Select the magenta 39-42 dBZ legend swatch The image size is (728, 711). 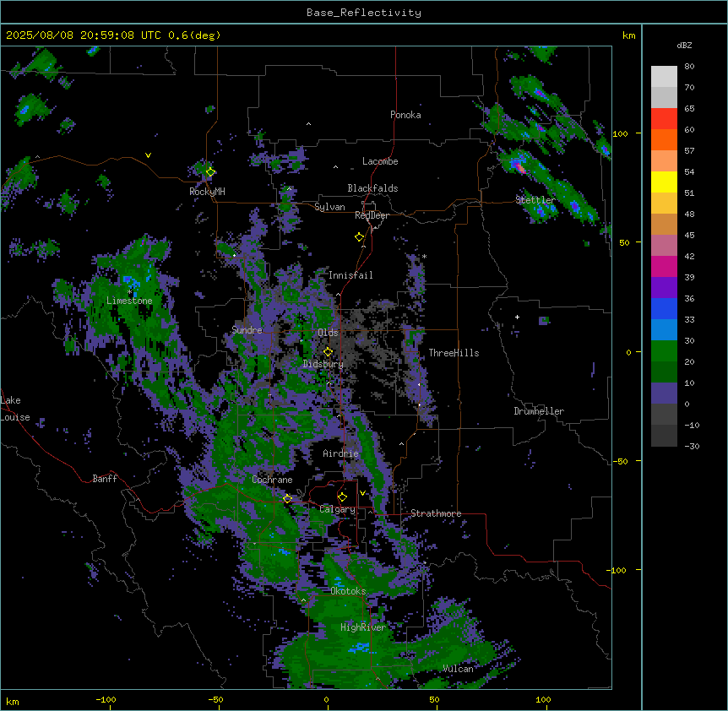click(x=664, y=266)
